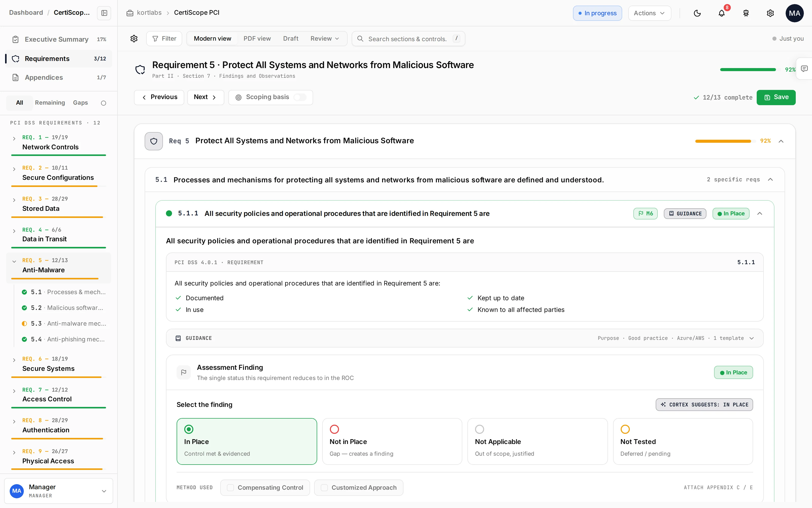
Task: Click the Requirements shield icon in sidebar
Action: (15, 58)
